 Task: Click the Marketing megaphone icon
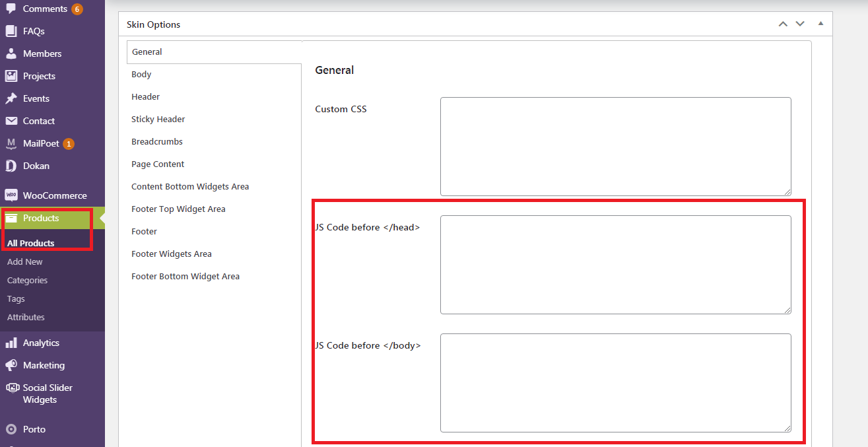click(11, 365)
